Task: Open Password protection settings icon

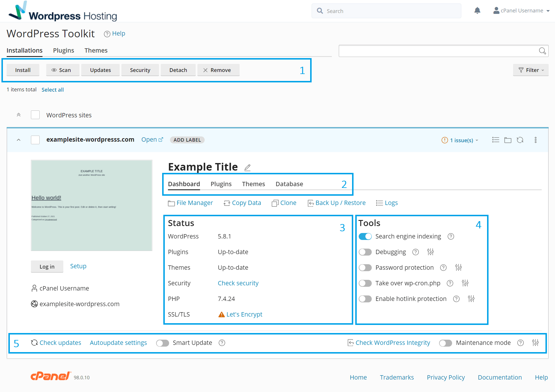Action: 458,268
